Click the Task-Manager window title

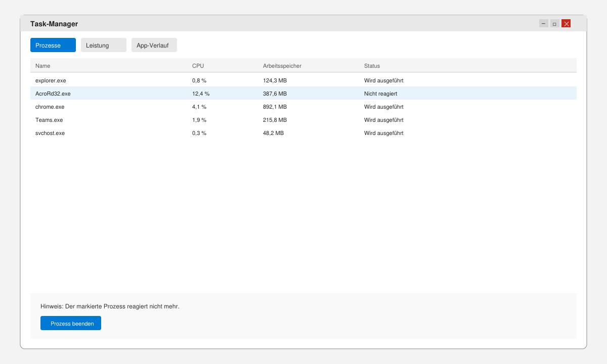pos(54,24)
